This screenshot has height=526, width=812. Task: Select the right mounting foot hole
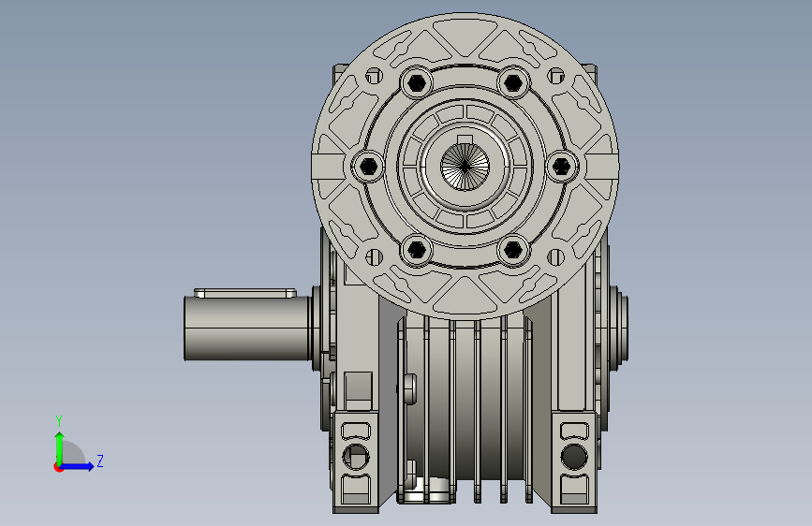coord(574,457)
